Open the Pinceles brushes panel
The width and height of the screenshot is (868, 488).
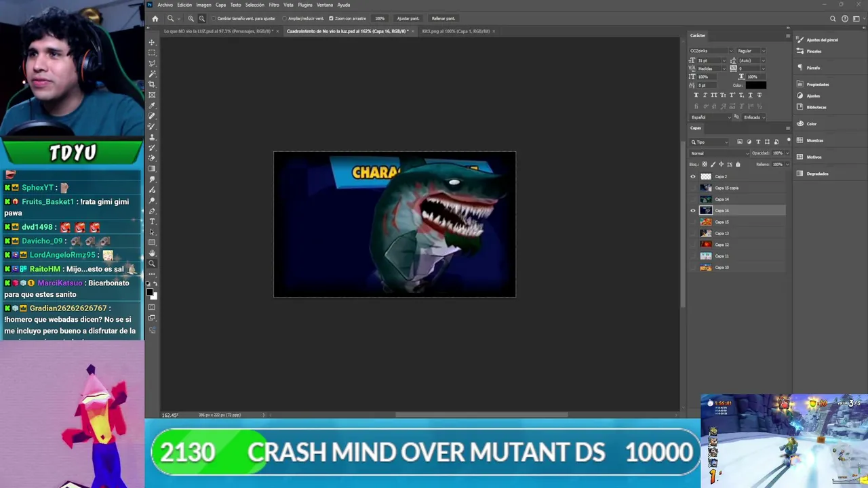click(x=810, y=52)
